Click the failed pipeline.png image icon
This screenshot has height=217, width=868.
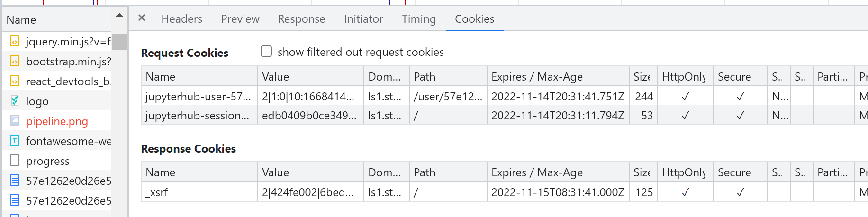pos(15,121)
